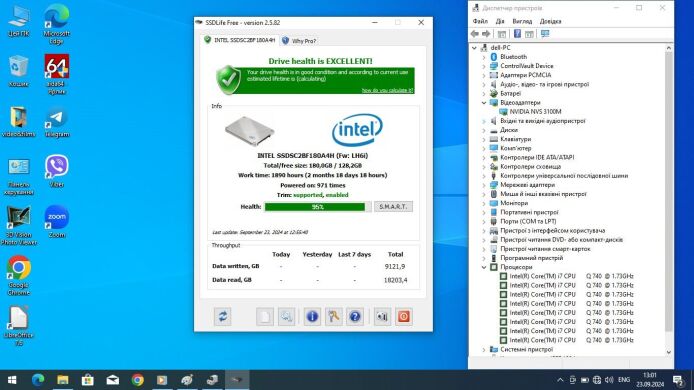
Task: Select Порти (COM та LPT) entry
Action: 528,221
